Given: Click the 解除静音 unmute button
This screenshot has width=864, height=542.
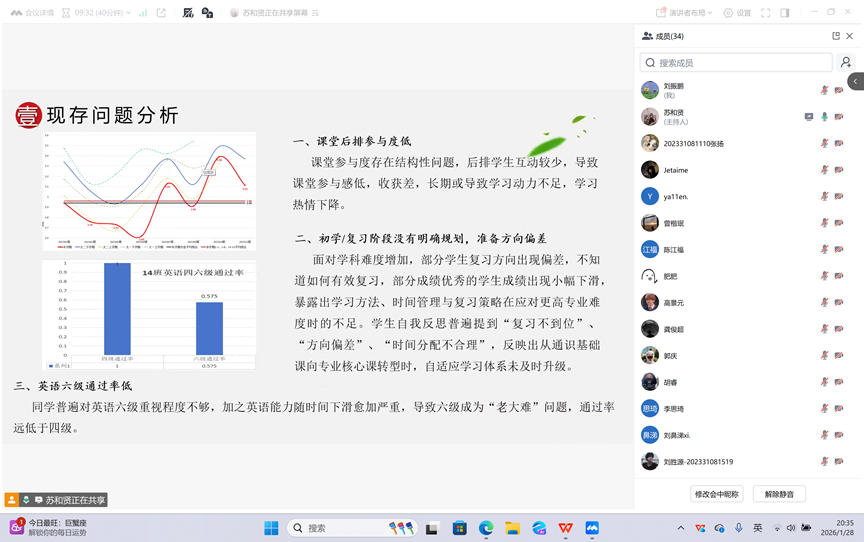Looking at the screenshot, I should coord(779,494).
